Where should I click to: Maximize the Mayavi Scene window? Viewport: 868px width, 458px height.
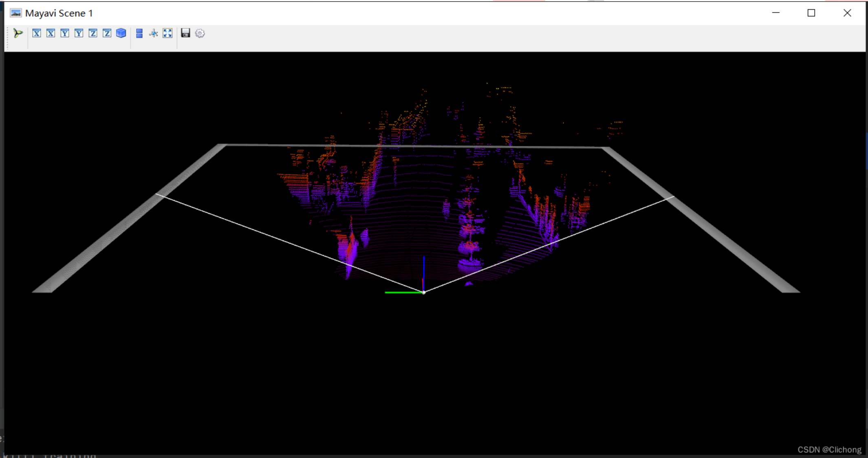[x=811, y=13]
